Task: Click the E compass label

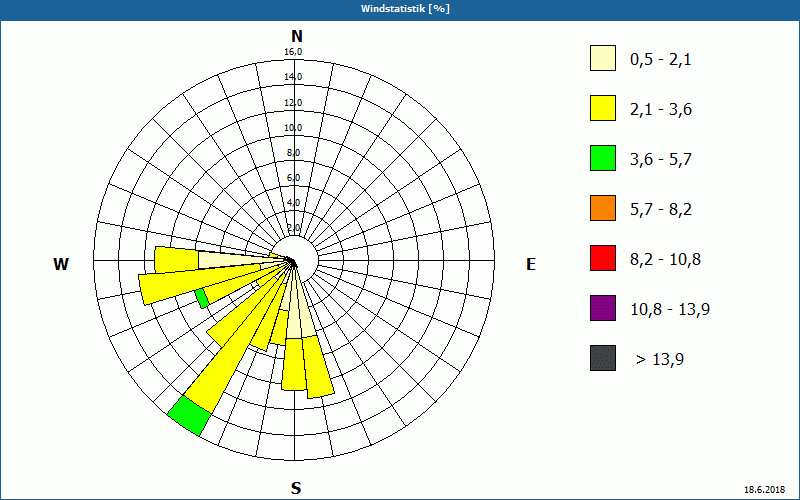Action: (x=531, y=264)
